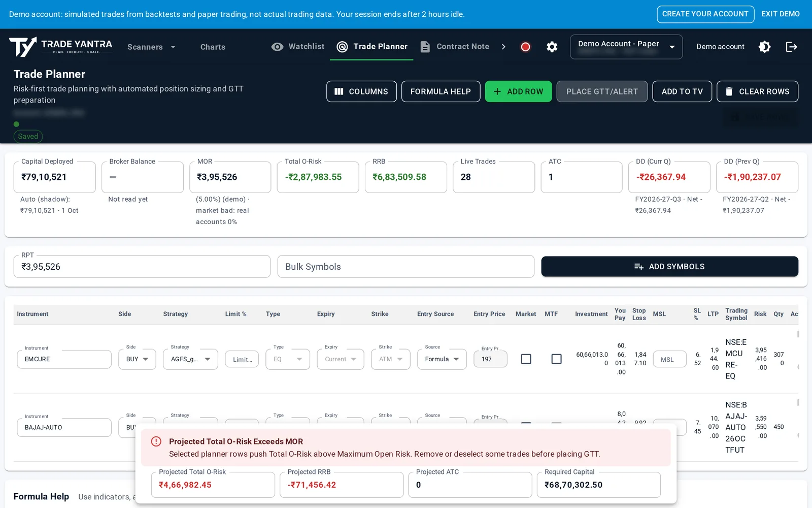Image resolution: width=812 pixels, height=508 pixels.
Task: Click the MSL field in EMCURE row
Action: tap(670, 359)
